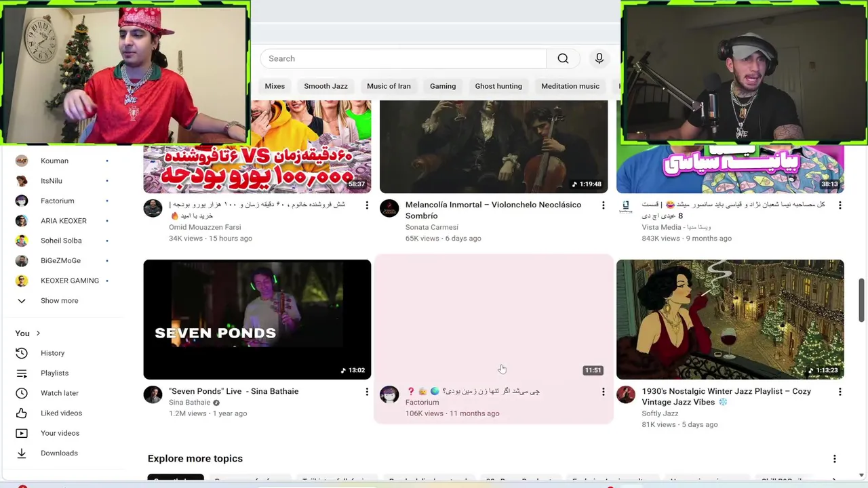Select the Mixes filter chip
868x488 pixels.
pos(275,86)
